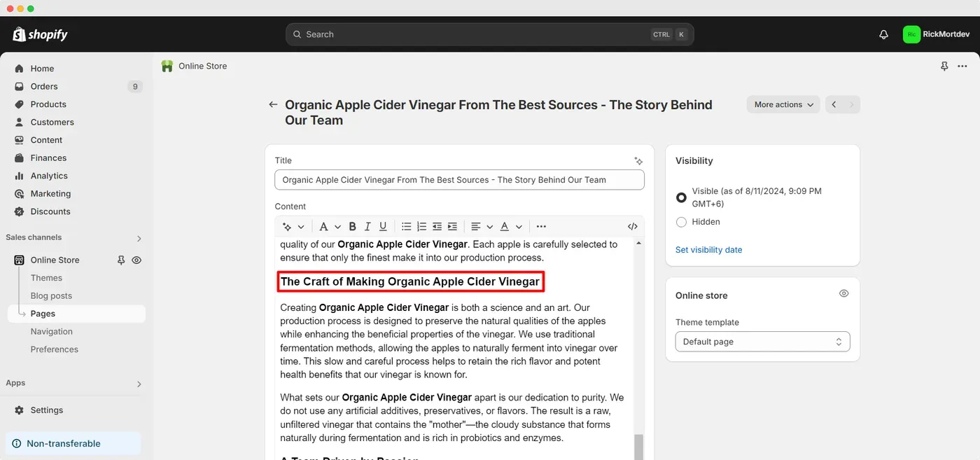The image size is (980, 460).
Task: Click the AI sparkle icon in the content toolbar
Action: [286, 227]
